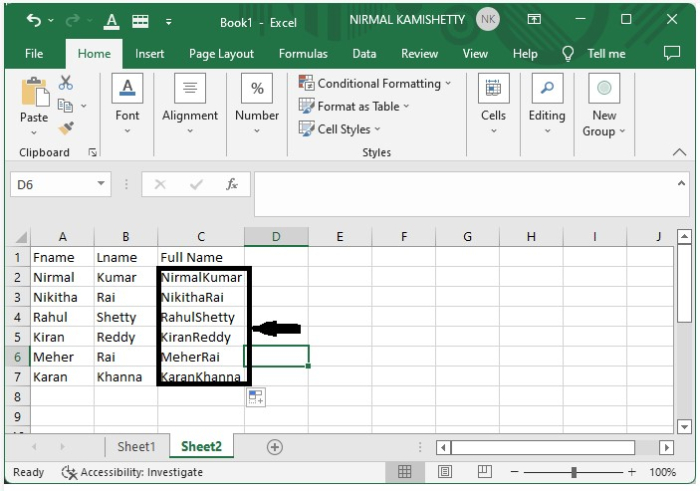Switch to Page Break Preview view
The width and height of the screenshot is (700, 491).
click(x=483, y=472)
